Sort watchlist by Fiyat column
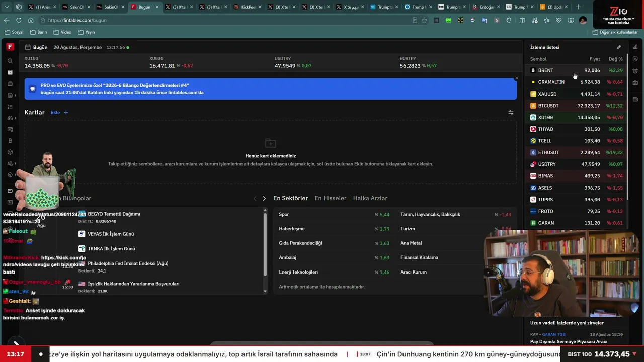Image resolution: width=644 pixels, height=362 pixels. point(595,59)
